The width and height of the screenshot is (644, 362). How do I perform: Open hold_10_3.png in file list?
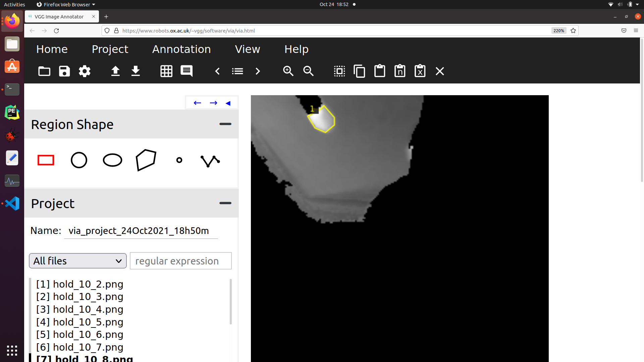80,297
